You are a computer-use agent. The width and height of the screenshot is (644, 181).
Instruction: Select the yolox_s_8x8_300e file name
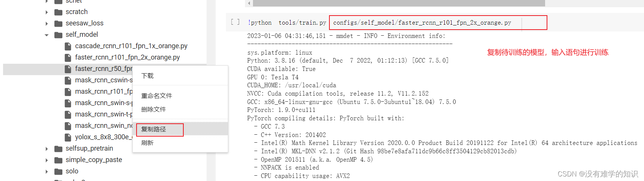pyautogui.click(x=103, y=137)
